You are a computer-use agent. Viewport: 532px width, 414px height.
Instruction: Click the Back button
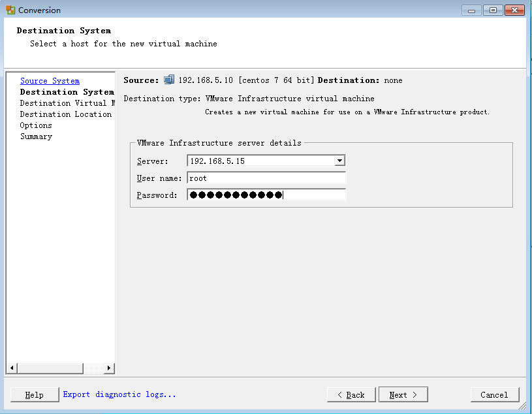click(351, 394)
